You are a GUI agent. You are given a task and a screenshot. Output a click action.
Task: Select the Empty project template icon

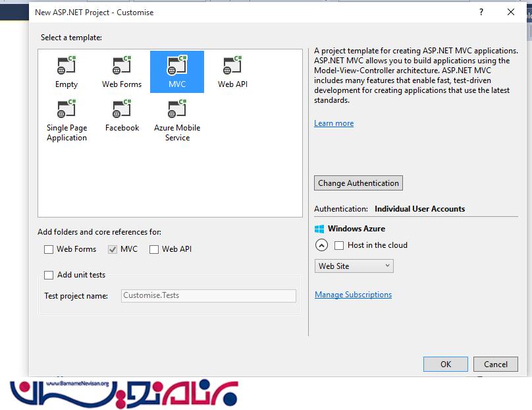click(x=66, y=65)
